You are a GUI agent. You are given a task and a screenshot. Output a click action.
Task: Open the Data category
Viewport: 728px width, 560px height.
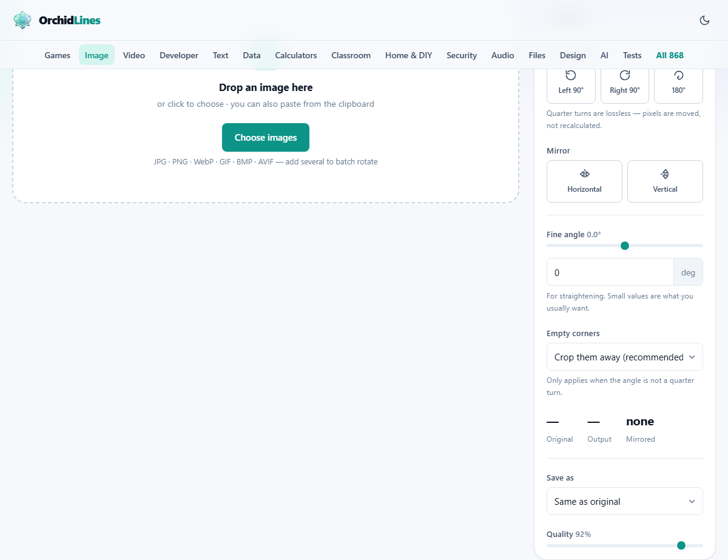coord(252,55)
